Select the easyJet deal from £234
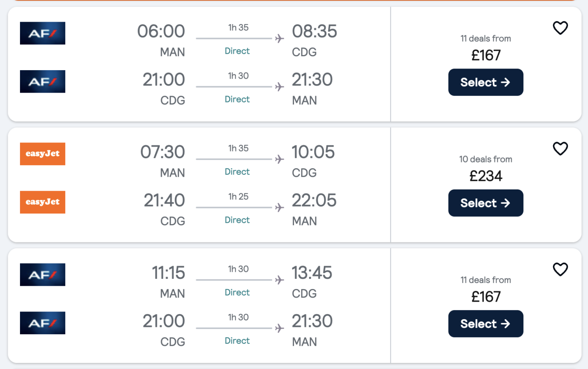588x369 pixels. click(486, 203)
